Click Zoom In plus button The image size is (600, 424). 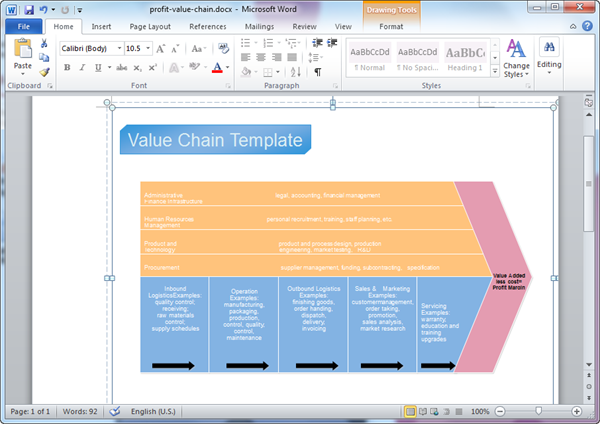click(577, 412)
